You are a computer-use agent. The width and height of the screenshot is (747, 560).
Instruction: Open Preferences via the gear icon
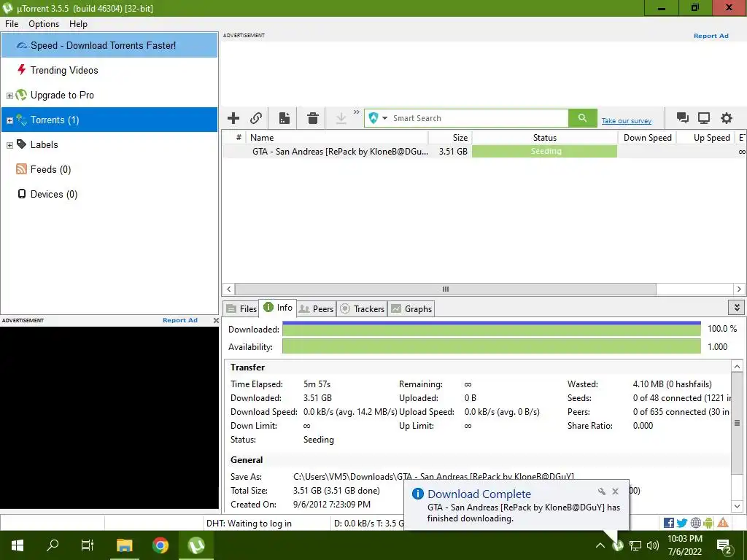click(x=726, y=118)
